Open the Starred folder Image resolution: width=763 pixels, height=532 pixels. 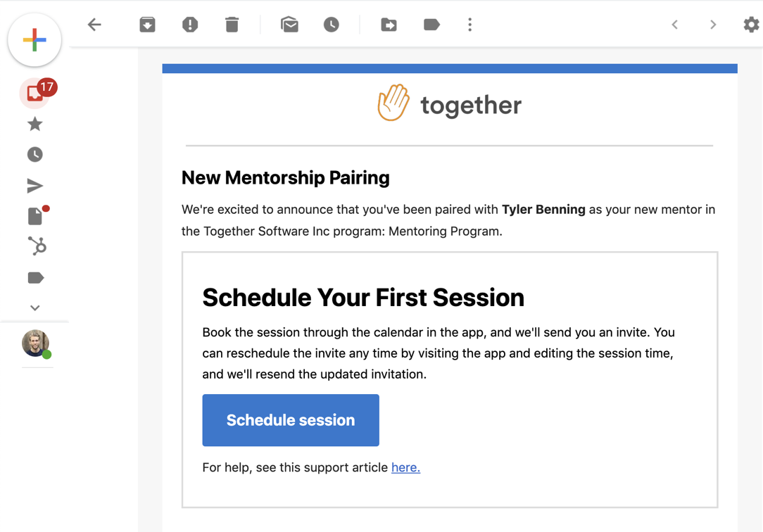tap(34, 125)
